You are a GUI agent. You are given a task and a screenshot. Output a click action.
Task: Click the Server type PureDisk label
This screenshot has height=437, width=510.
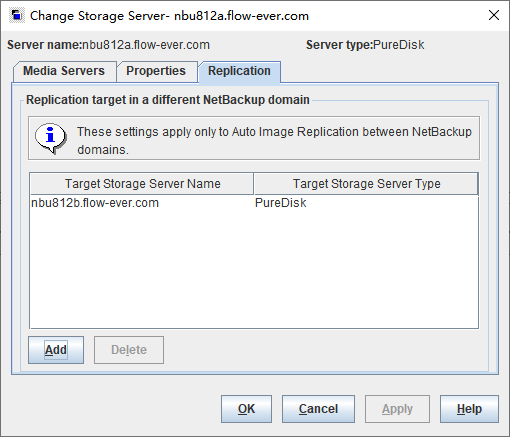365,45
